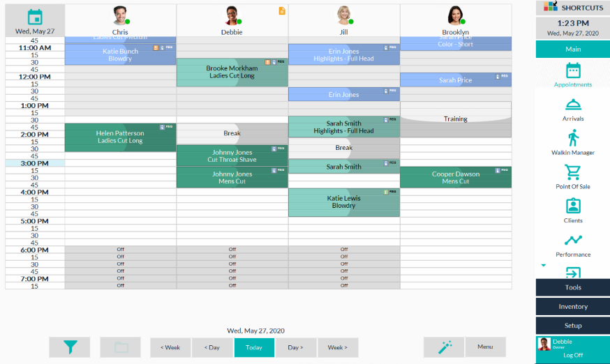Click Chris's 7:00 PM Off slot
Viewport: 610px width, 364px height.
click(120, 278)
